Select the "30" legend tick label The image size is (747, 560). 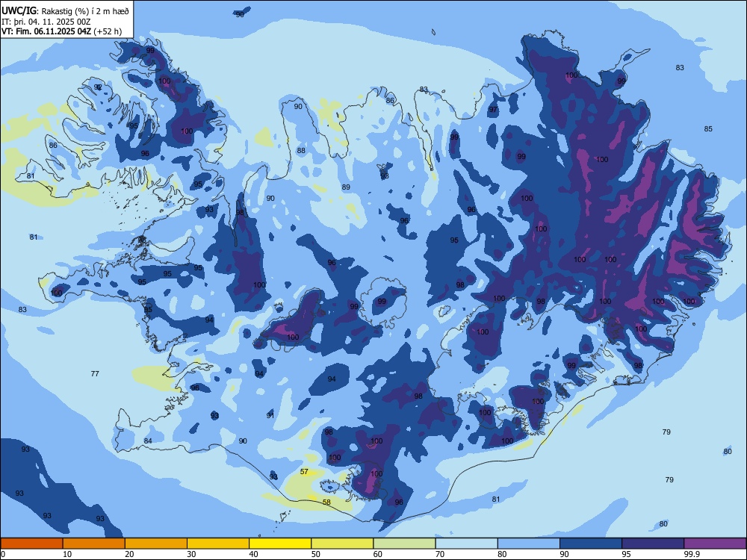tap(191, 554)
